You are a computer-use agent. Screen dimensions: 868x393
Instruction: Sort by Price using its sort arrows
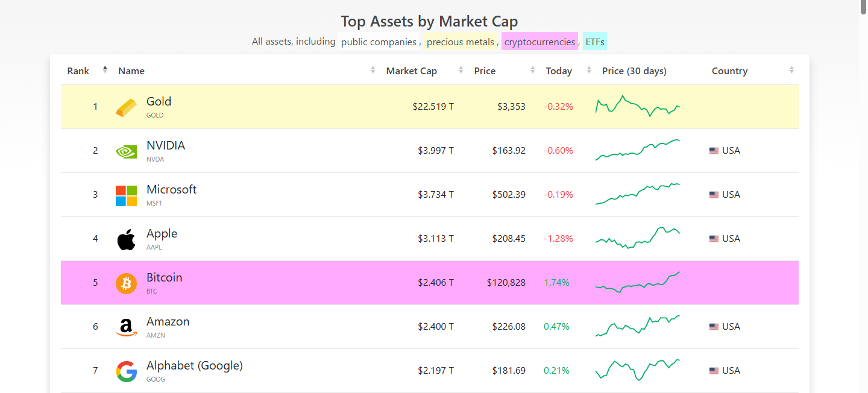pos(532,70)
